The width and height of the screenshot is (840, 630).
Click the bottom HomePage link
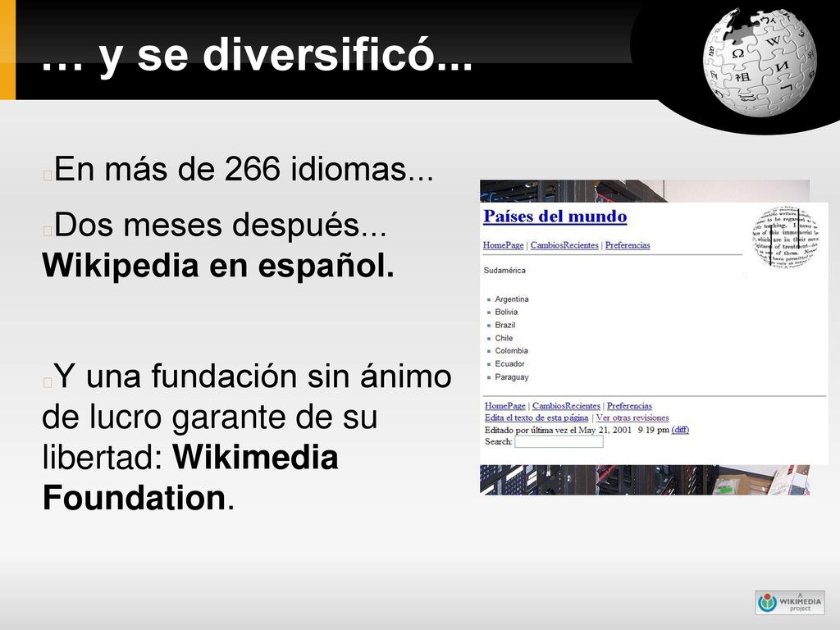505,405
